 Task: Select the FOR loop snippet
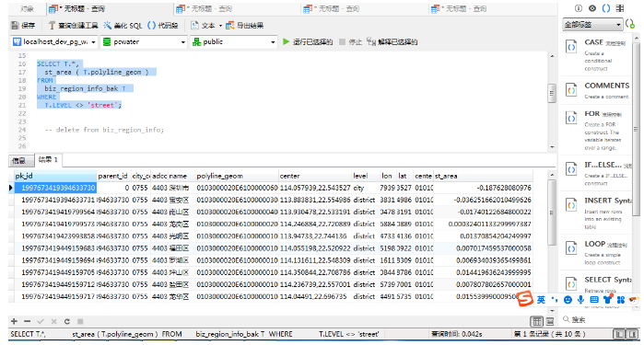pos(596,130)
